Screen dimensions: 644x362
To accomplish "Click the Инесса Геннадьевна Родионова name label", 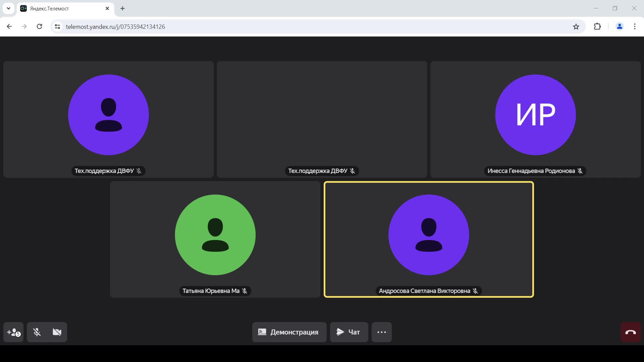I will pyautogui.click(x=531, y=171).
